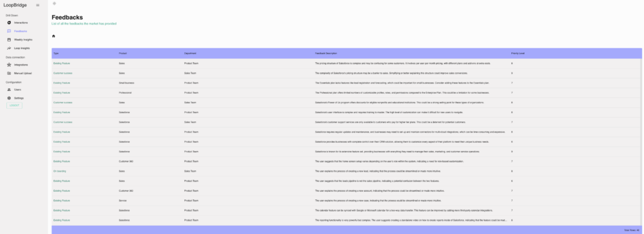This screenshot has height=234, width=644.
Task: Open Existing Feature link in Service row
Action: pos(62,201)
